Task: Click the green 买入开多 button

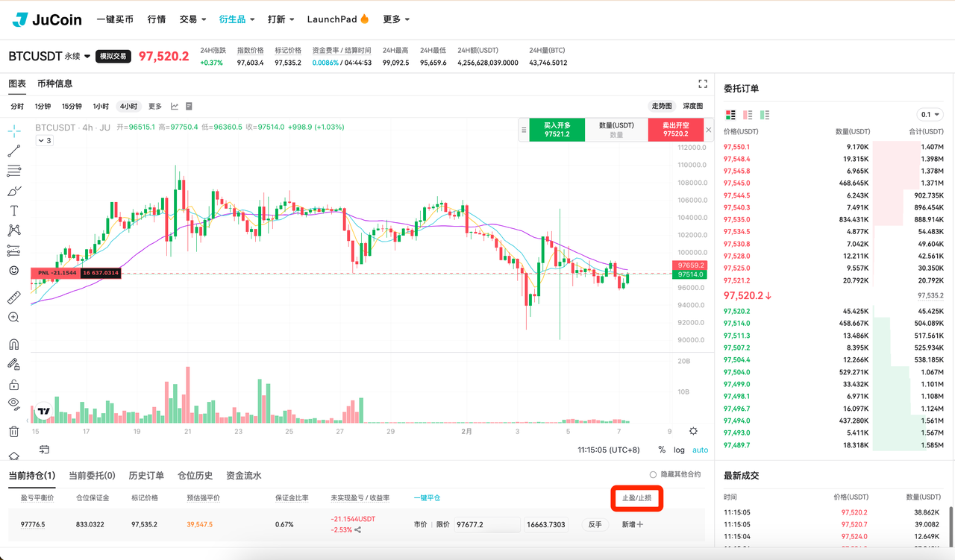Action: coord(557,130)
